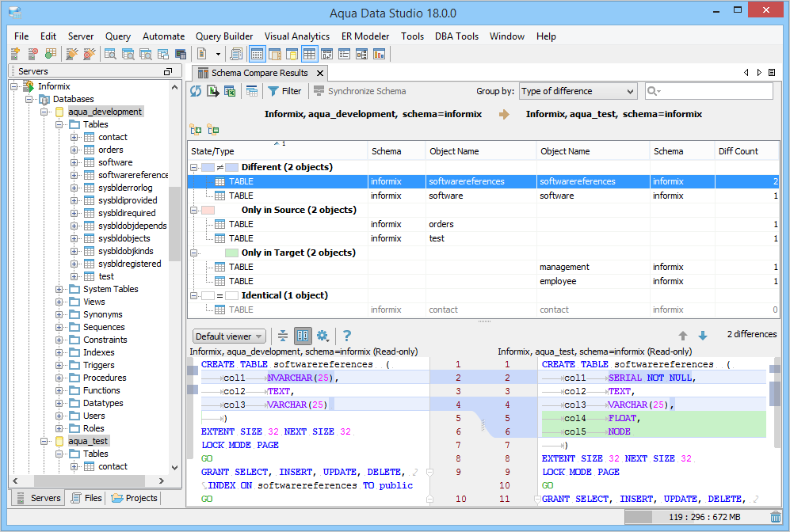Open the Group by Type of difference dropdown

point(578,91)
